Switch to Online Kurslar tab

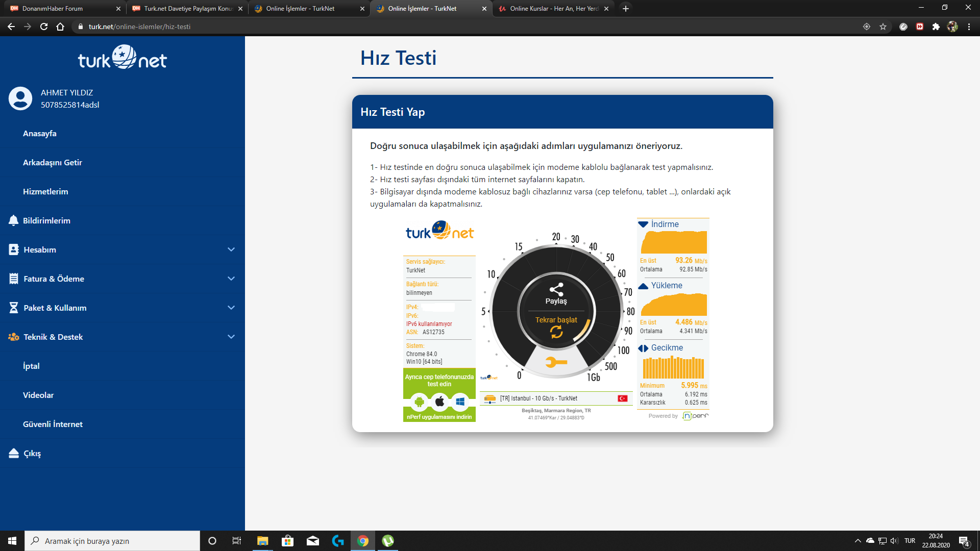point(552,9)
